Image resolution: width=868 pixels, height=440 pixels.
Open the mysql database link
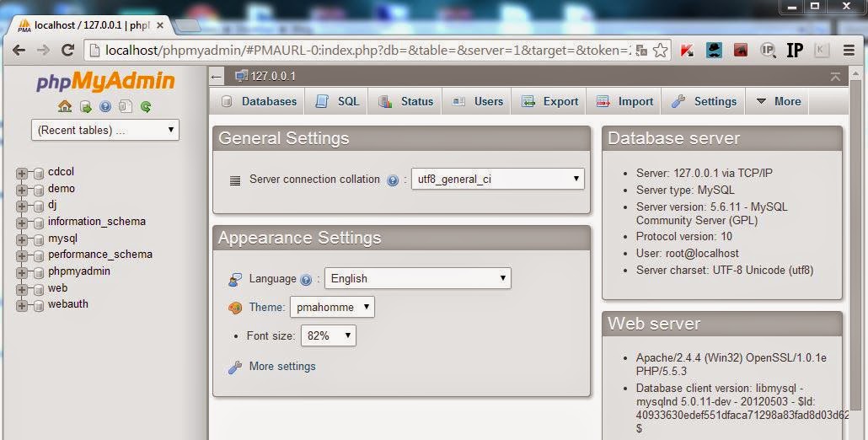pos(62,239)
